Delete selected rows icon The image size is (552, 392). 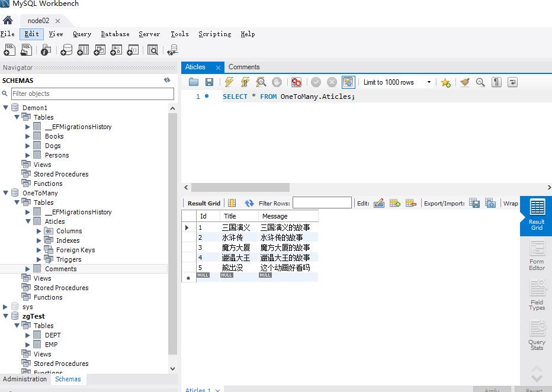point(411,203)
